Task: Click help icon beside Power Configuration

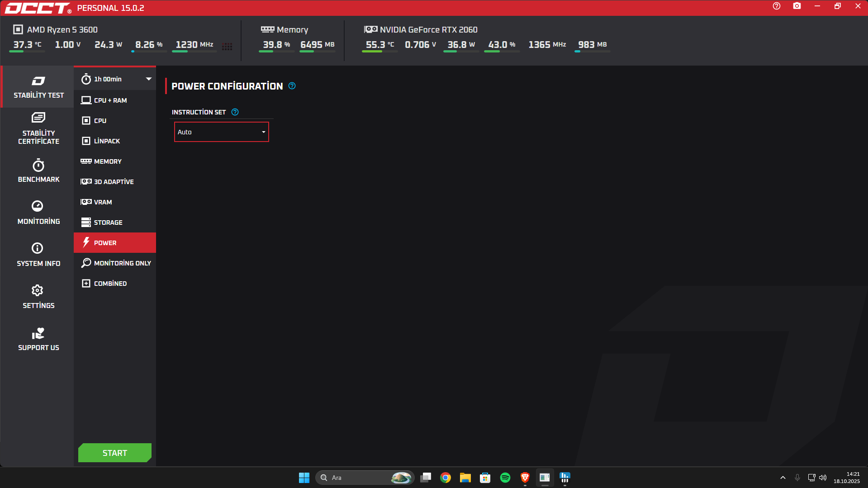Action: (x=292, y=86)
